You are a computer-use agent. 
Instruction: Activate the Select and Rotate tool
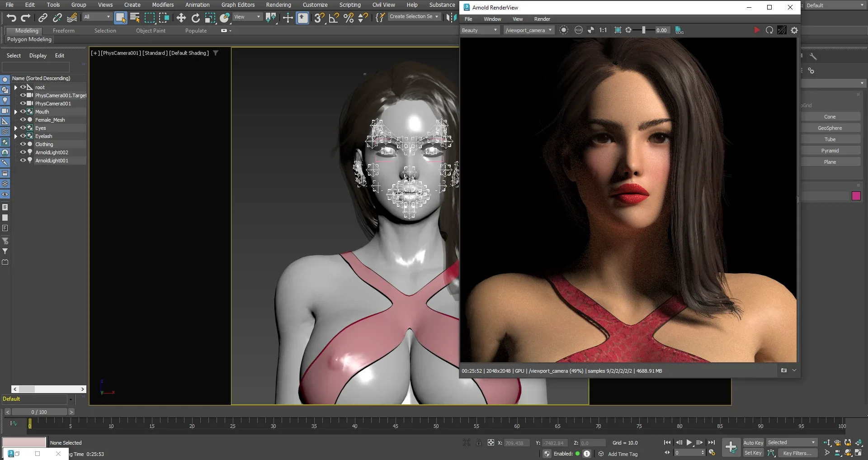[x=195, y=18]
